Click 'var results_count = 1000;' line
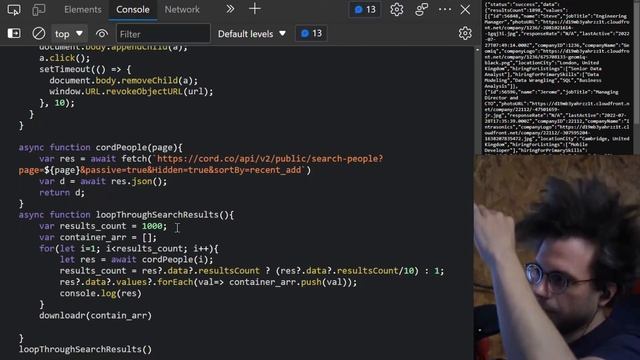 click(103, 226)
